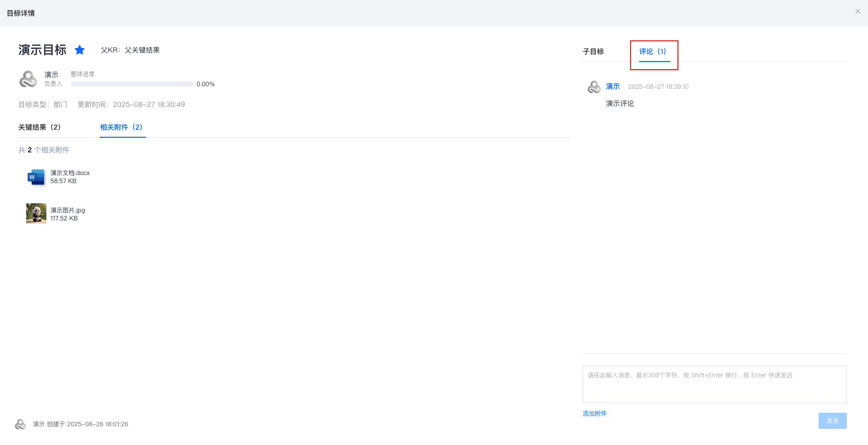Viewport: 868px width, 445px height.
Task: Click the 创建于 2025-08-26 18:01:26 text
Action: point(88,424)
